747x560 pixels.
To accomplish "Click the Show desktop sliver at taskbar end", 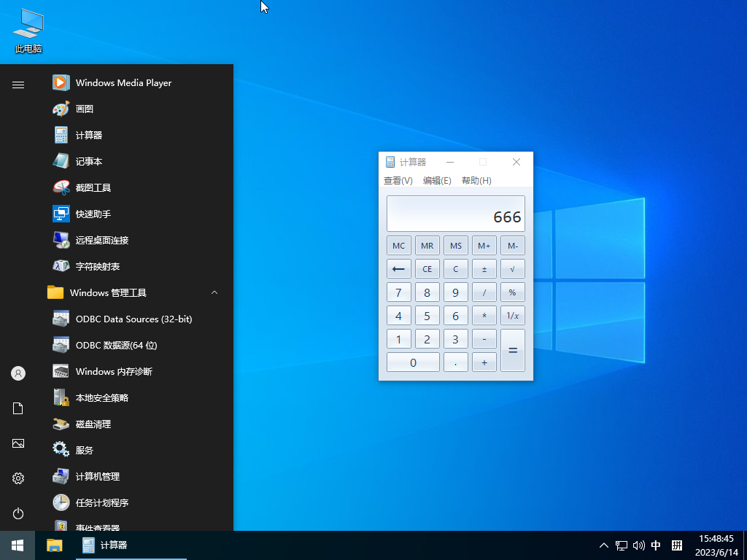I will pyautogui.click(x=745, y=545).
